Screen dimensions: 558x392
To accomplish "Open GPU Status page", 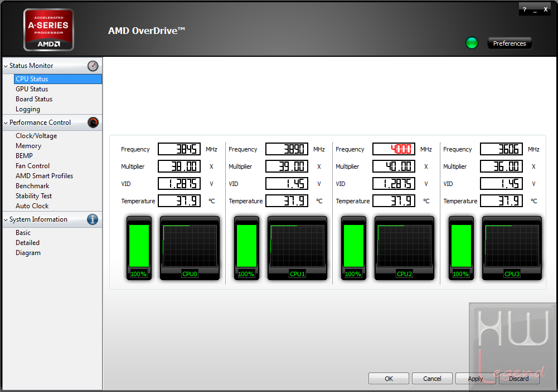I will tap(32, 89).
